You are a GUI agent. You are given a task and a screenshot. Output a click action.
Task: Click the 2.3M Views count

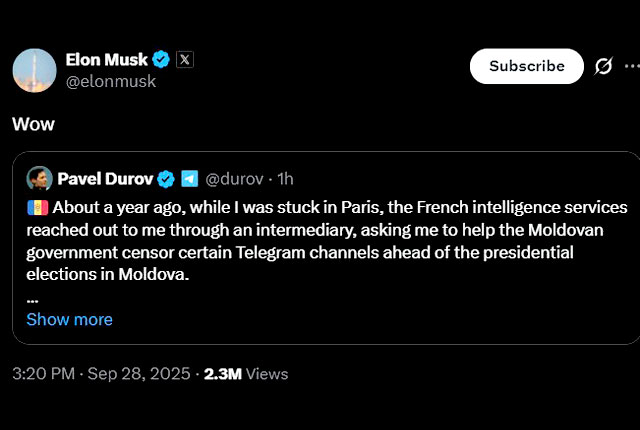(246, 374)
